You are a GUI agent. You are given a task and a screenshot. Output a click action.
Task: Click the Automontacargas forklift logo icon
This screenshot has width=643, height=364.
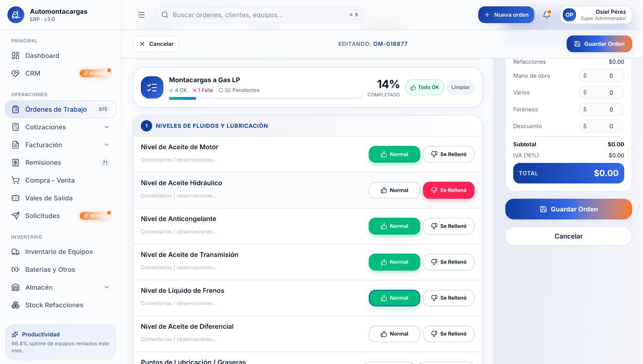click(16, 15)
